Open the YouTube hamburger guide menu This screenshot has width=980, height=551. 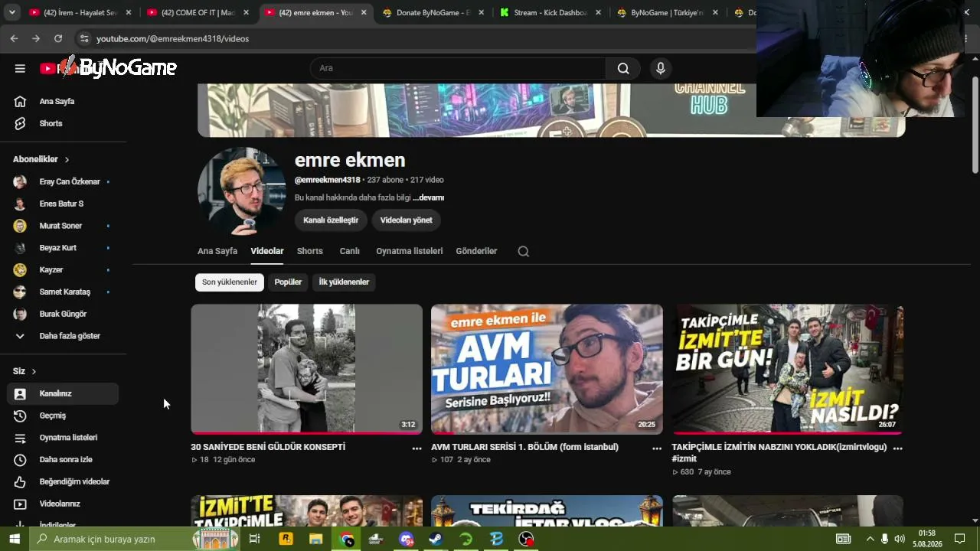coord(20,68)
